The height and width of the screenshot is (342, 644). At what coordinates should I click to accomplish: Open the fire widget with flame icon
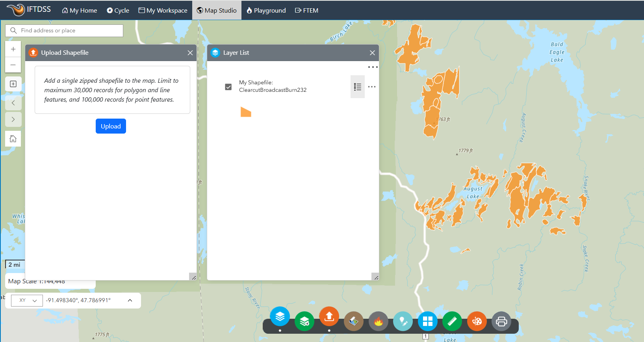pyautogui.click(x=379, y=322)
